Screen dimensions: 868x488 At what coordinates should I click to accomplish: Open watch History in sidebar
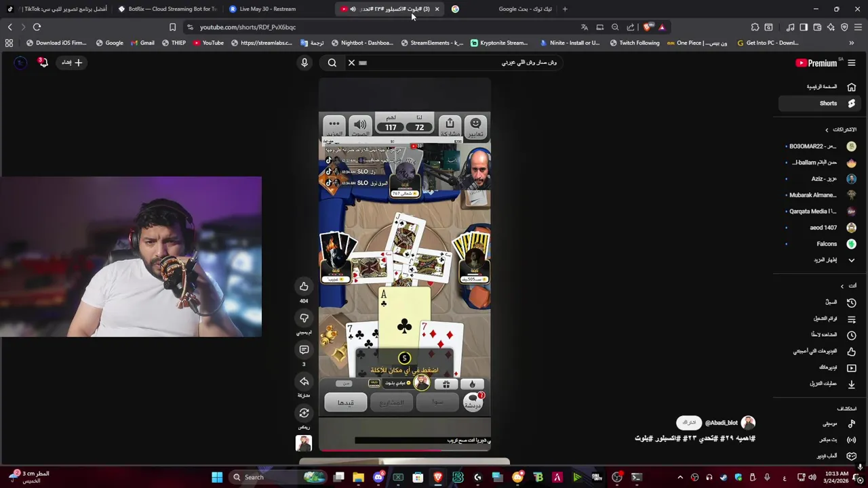[x=819, y=302]
